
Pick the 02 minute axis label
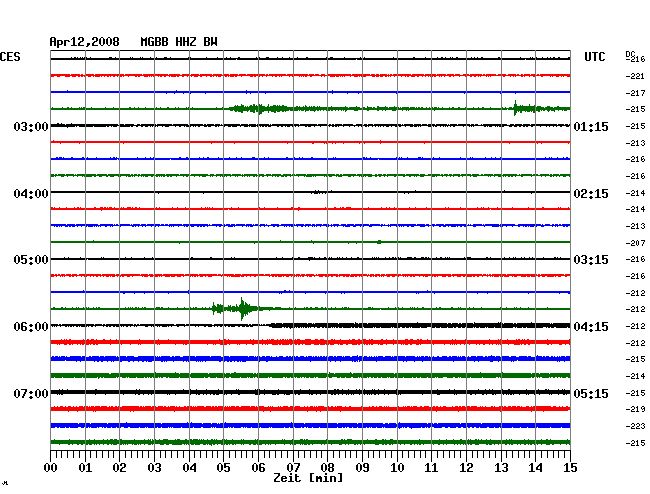tap(119, 467)
